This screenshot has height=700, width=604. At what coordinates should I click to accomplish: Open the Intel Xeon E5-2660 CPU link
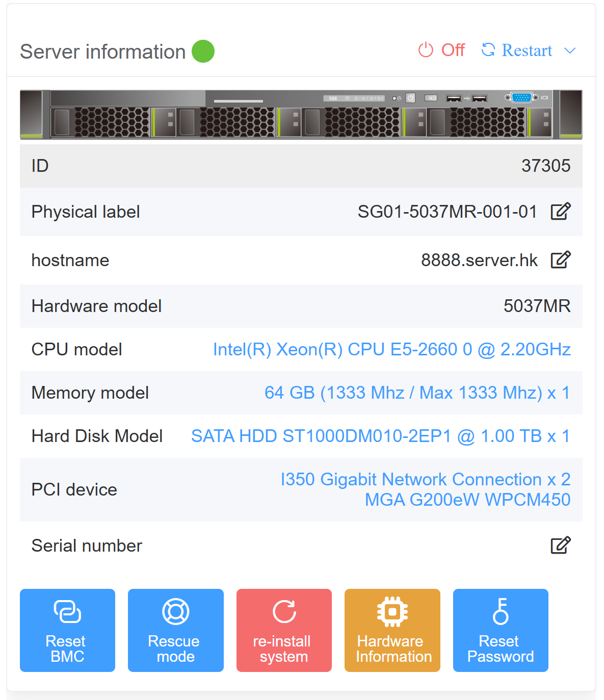coord(391,350)
